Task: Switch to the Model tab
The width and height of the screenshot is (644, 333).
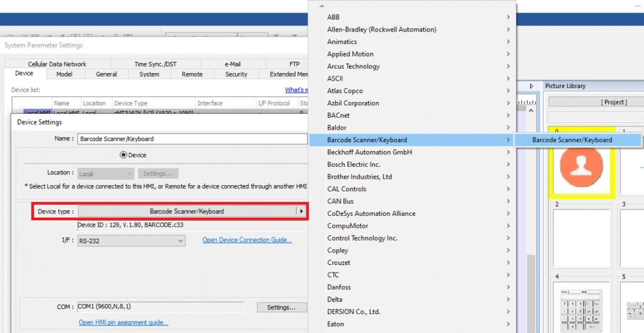Action: click(x=64, y=74)
